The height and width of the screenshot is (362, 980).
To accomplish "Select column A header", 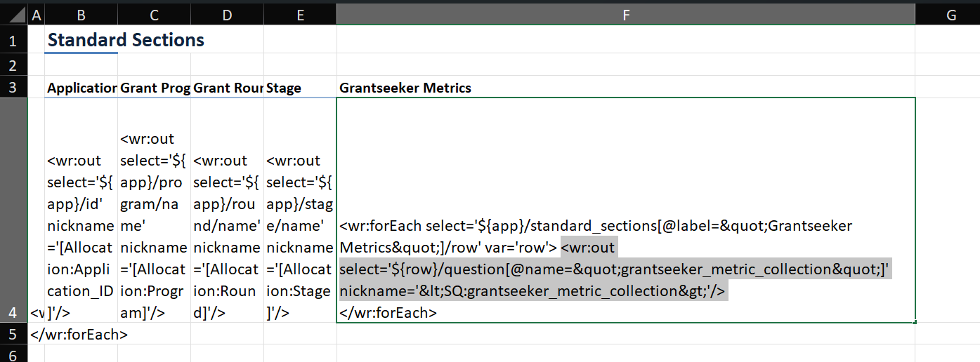I will [x=37, y=14].
